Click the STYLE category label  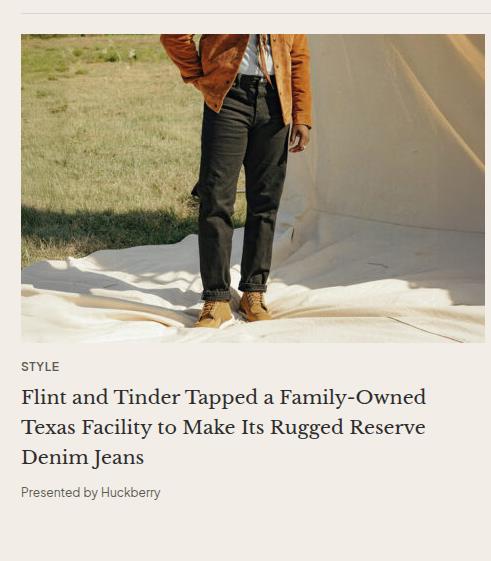coord(40,367)
